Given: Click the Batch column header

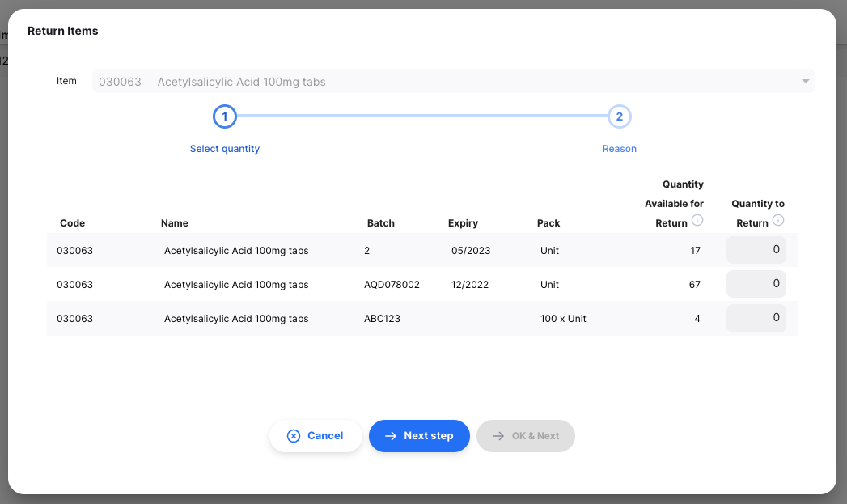Looking at the screenshot, I should pos(380,223).
